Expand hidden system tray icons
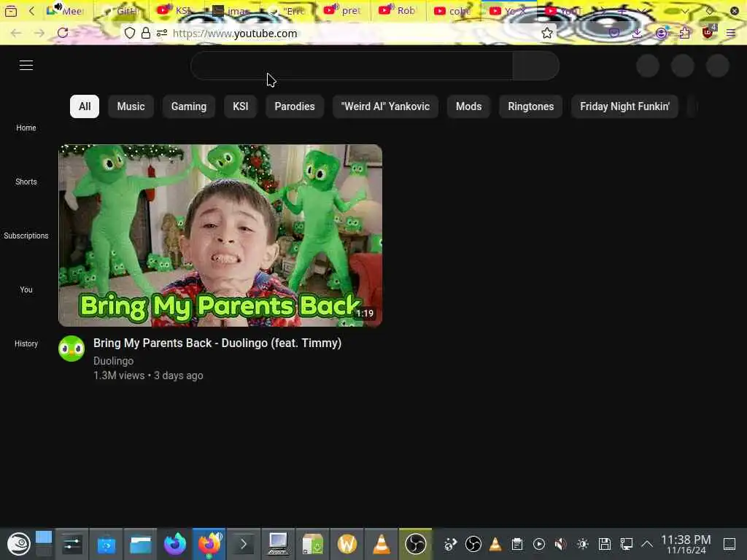This screenshot has height=560, width=747. coord(647,544)
